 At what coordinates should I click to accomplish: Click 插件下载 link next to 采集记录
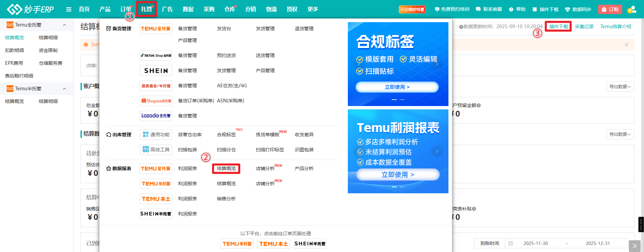pyautogui.click(x=558, y=27)
